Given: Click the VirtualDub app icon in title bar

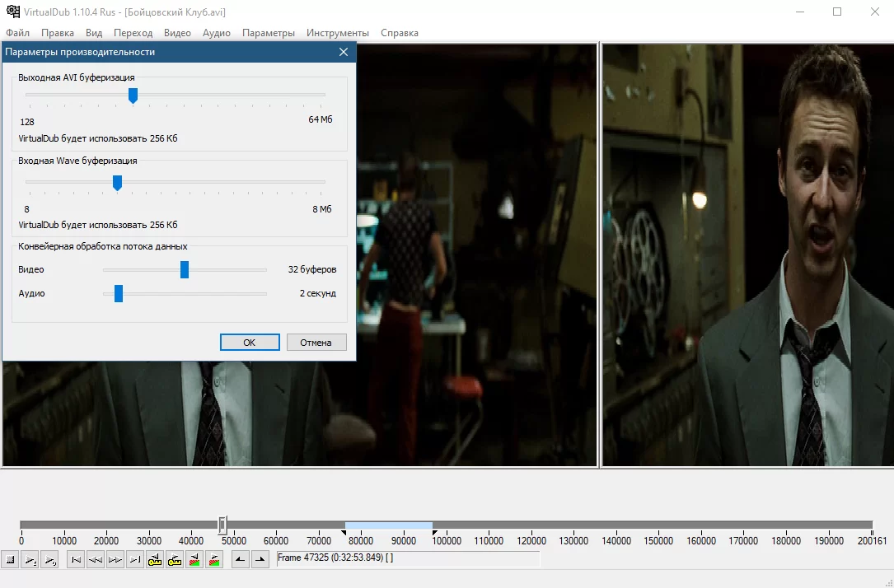Looking at the screenshot, I should pos(12,12).
